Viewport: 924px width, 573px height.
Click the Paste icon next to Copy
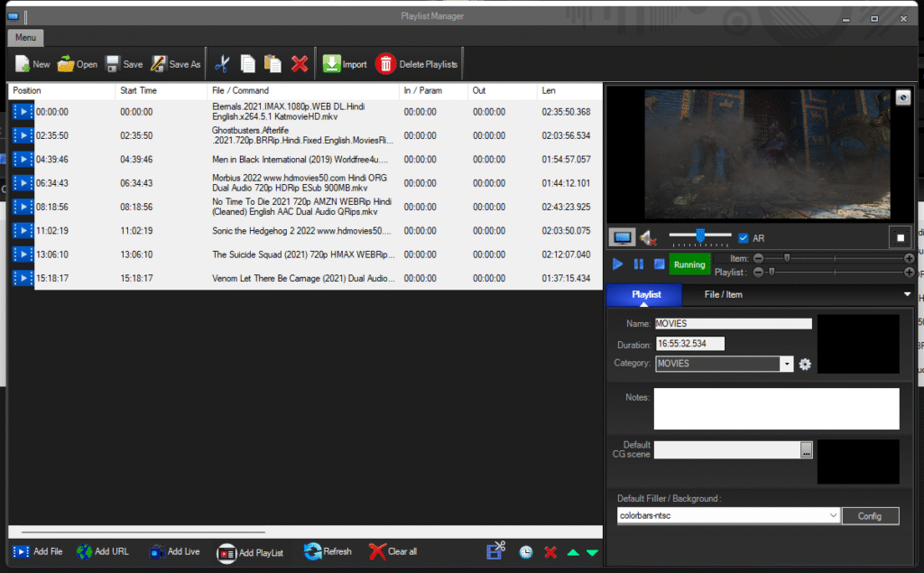click(273, 63)
